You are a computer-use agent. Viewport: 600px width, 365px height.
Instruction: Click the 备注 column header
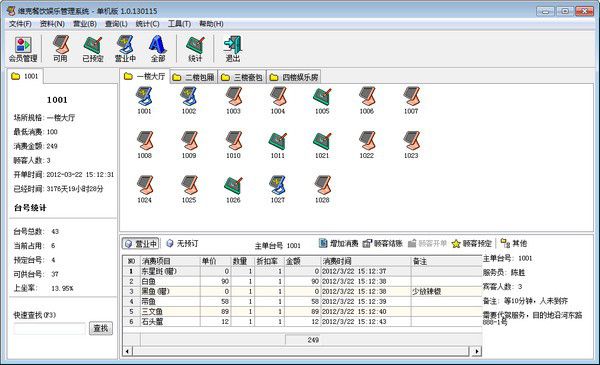446,261
